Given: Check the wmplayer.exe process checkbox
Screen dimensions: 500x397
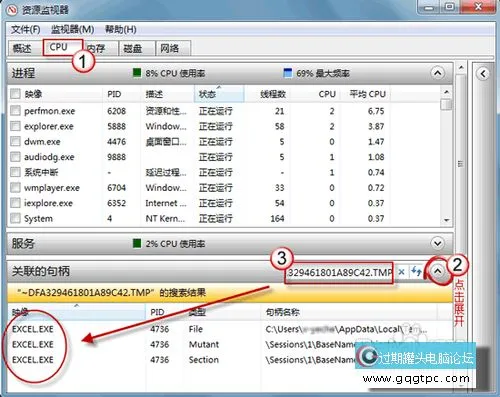Looking at the screenshot, I should tap(15, 187).
